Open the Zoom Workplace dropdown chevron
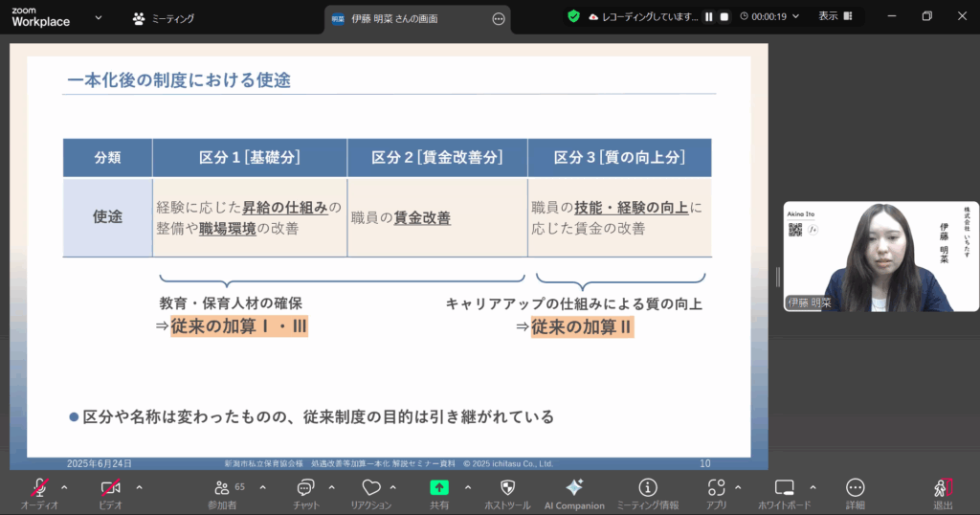This screenshot has height=515, width=980. 98,16
